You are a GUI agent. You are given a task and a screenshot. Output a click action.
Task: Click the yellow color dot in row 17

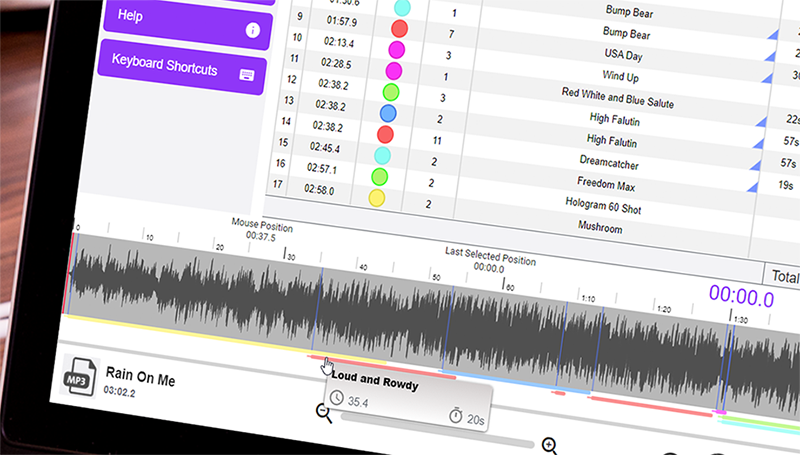point(377,197)
